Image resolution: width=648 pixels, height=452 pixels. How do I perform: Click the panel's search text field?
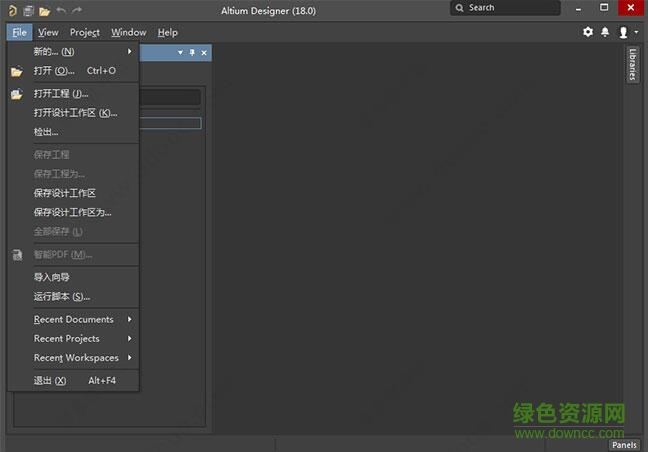(x=170, y=98)
